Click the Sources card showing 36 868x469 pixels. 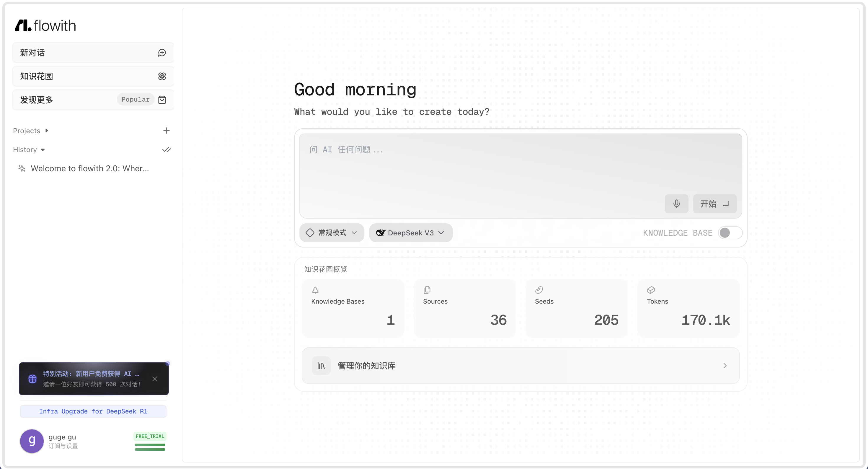(465, 308)
